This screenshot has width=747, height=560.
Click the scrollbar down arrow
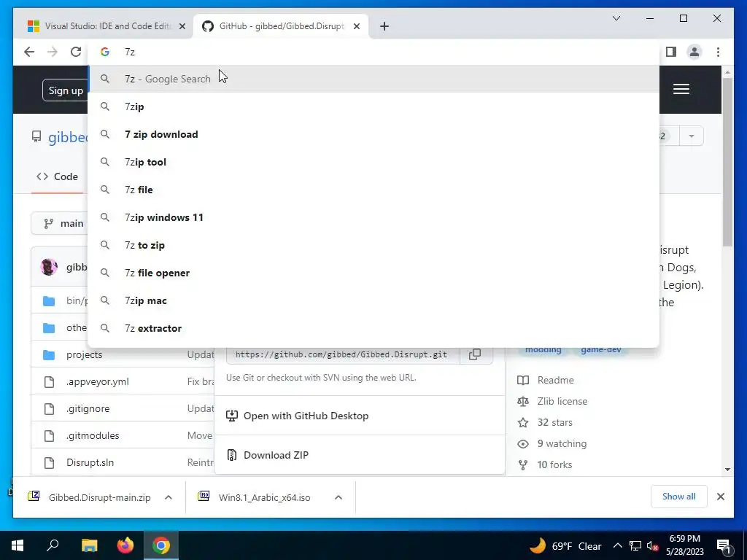(x=727, y=470)
